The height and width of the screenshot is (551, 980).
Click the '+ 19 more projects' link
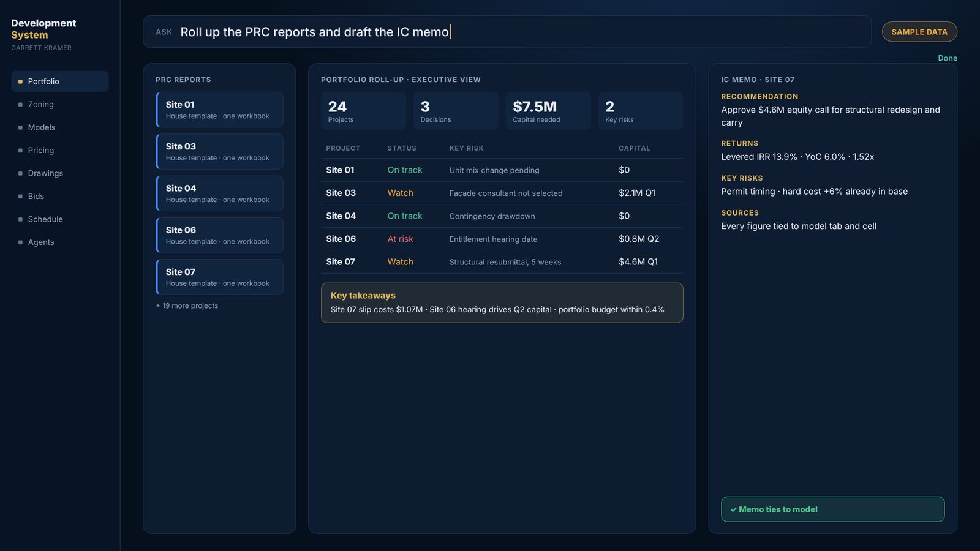(x=187, y=305)
